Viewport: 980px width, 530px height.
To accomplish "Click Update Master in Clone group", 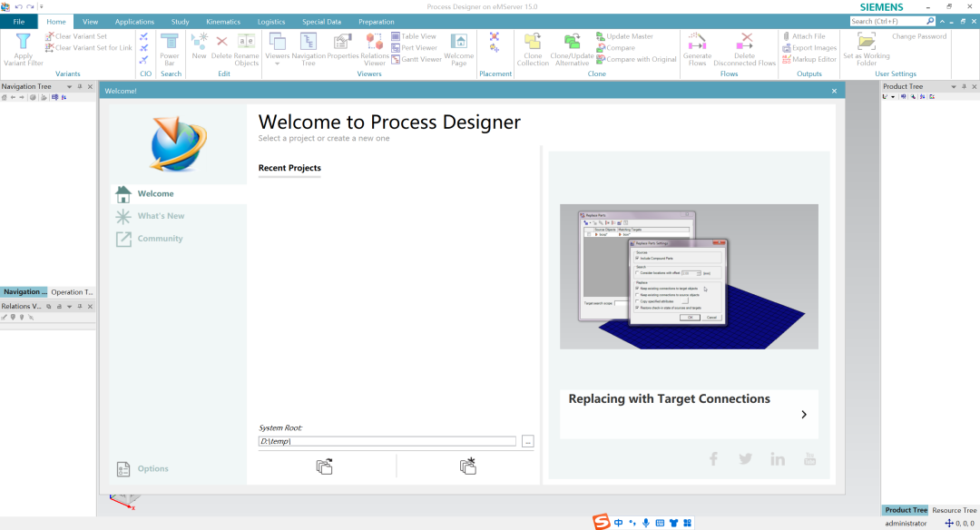I will 623,36.
